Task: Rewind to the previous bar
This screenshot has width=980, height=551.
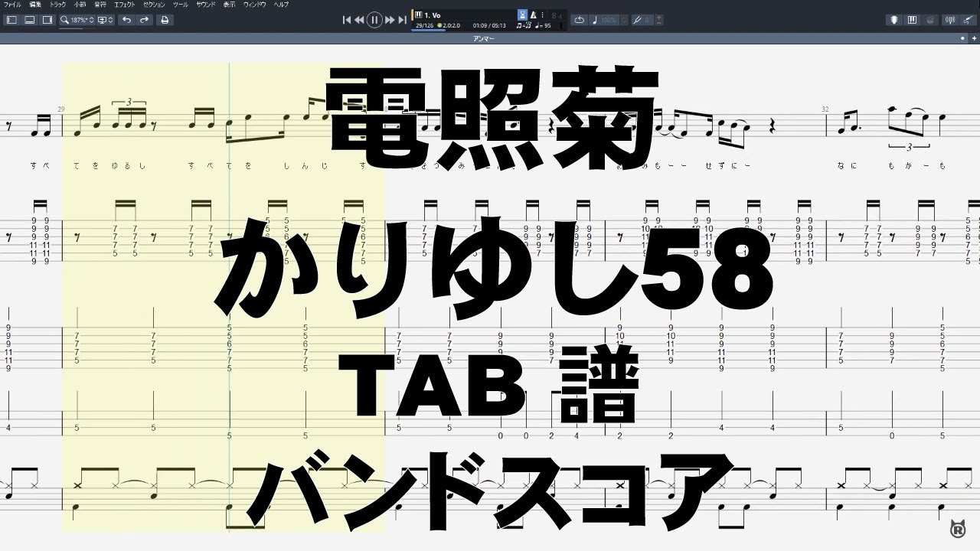Action: coord(359,20)
